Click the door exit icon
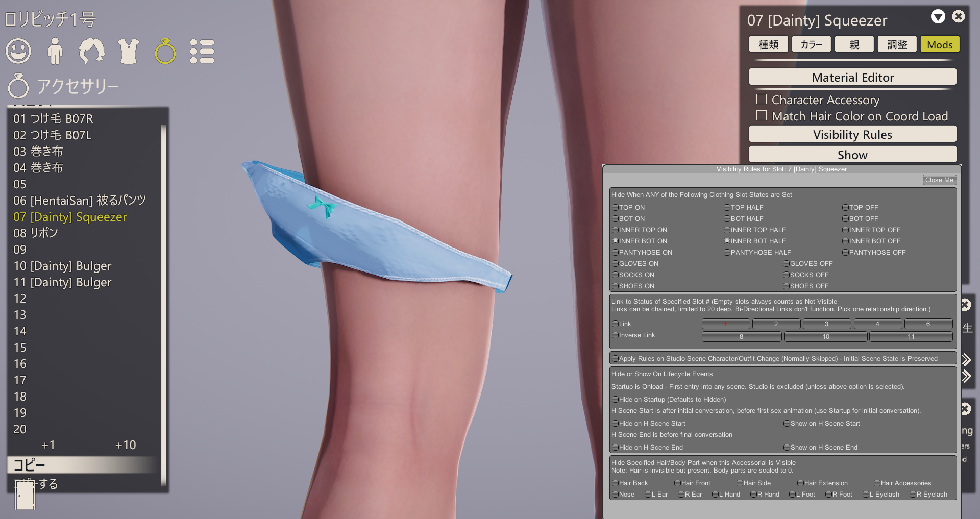Screen dimensions: 980x519 coord(24,495)
